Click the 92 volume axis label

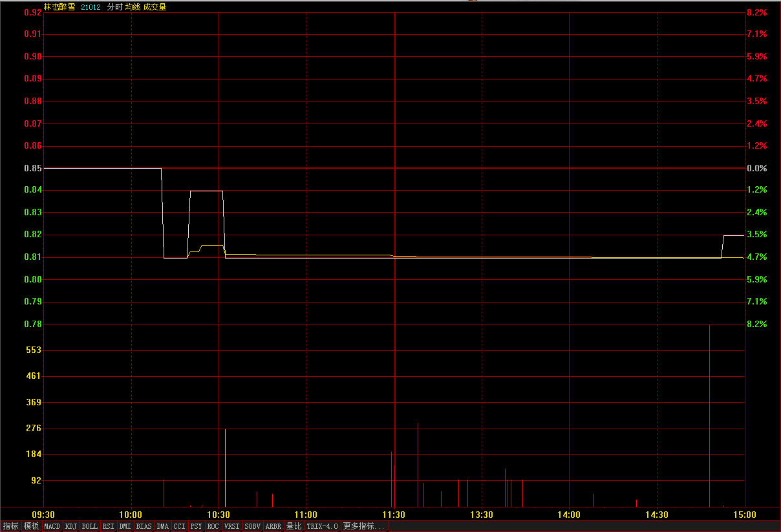click(36, 480)
